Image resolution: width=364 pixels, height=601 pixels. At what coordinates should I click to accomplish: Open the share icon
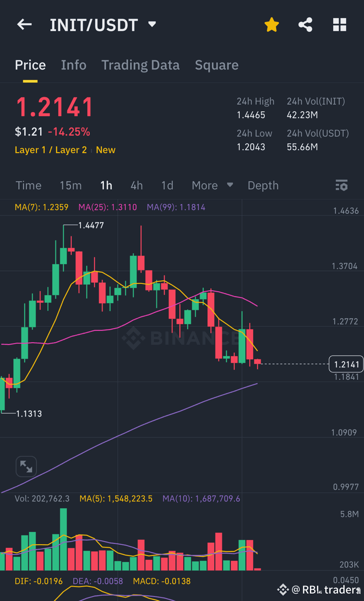click(305, 25)
